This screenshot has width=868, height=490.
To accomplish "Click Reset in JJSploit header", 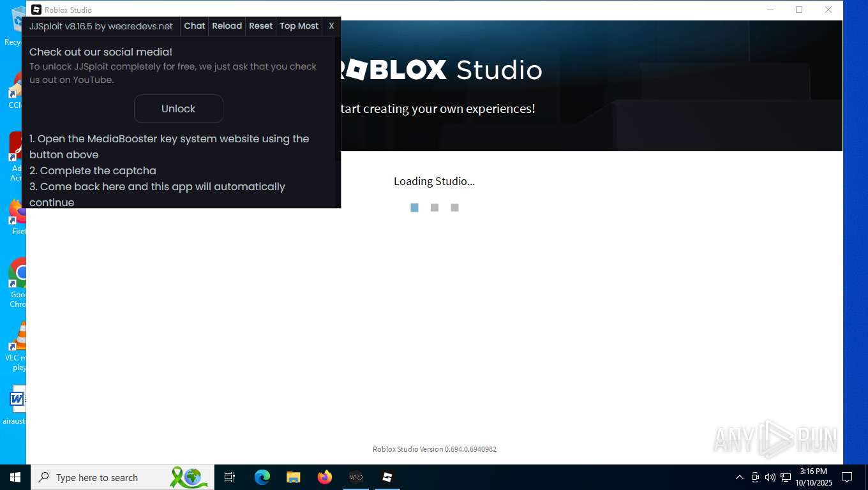I will (x=260, y=26).
